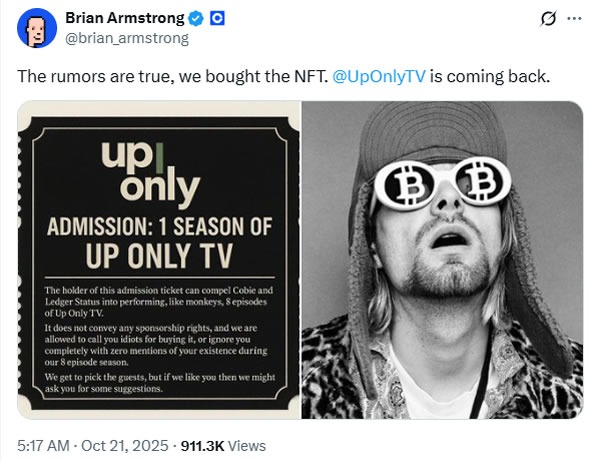Click the "The rumors are true" post text

click(x=170, y=77)
